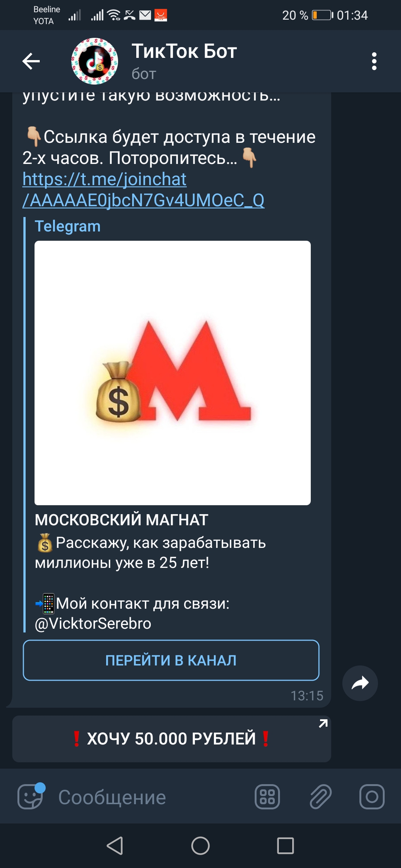
Task: Tap ПЕРЕЙТИ В КАНАЛ button
Action: coord(171,660)
